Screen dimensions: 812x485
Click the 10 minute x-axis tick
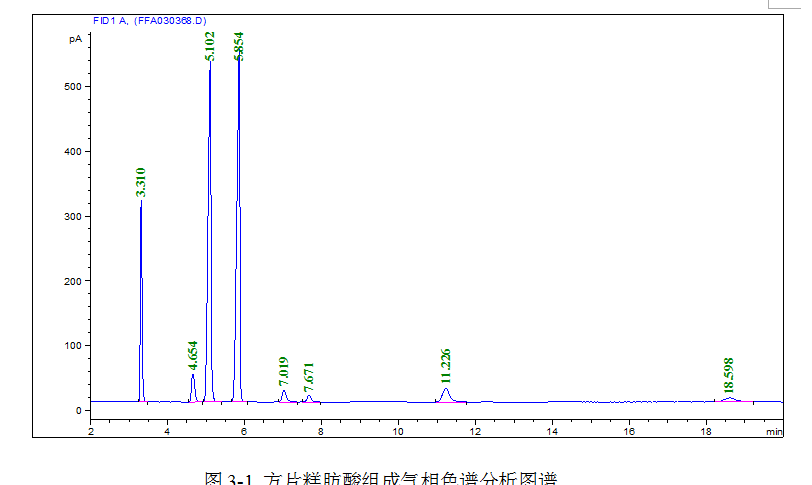[398, 432]
